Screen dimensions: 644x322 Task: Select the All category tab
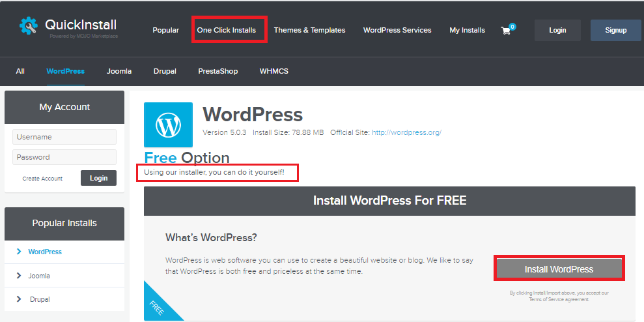tap(20, 71)
